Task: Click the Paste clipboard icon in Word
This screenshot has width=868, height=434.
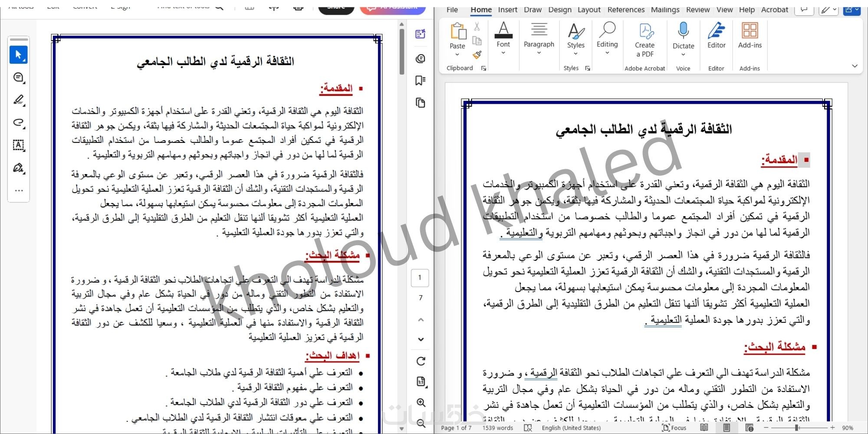Action: tap(457, 32)
